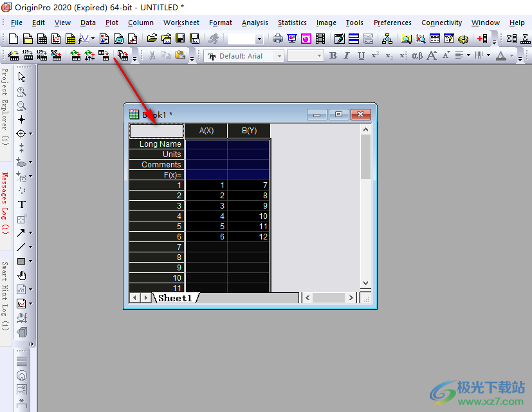Open an existing project via the folder icon
Image resolution: width=532 pixels, height=412 pixels.
pos(152,39)
